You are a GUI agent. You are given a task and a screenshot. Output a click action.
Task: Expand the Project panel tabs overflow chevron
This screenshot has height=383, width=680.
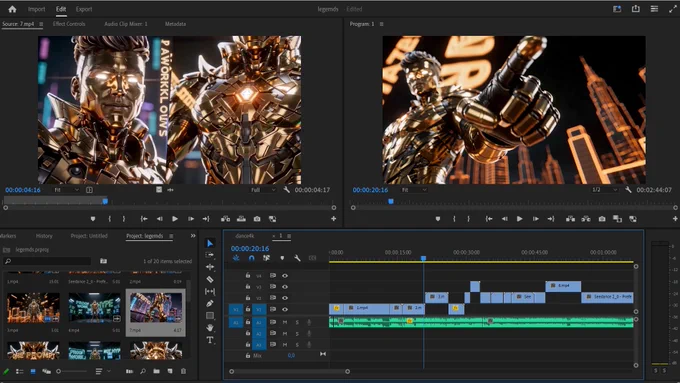193,236
